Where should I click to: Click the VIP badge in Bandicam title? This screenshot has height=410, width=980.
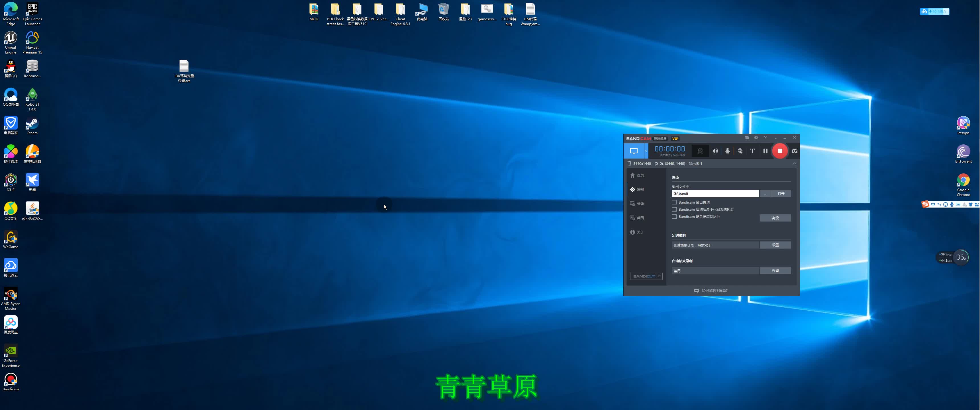675,138
